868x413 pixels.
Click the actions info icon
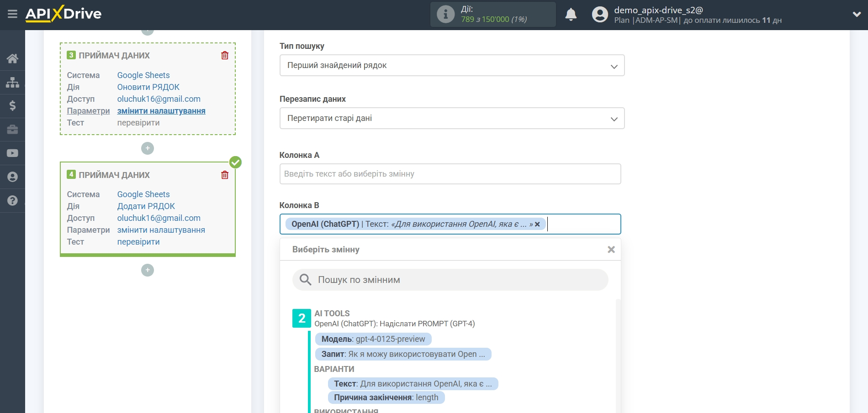pos(445,14)
